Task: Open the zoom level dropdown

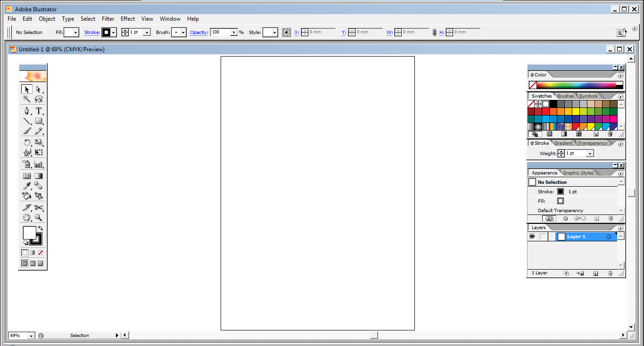Action: pyautogui.click(x=31, y=335)
